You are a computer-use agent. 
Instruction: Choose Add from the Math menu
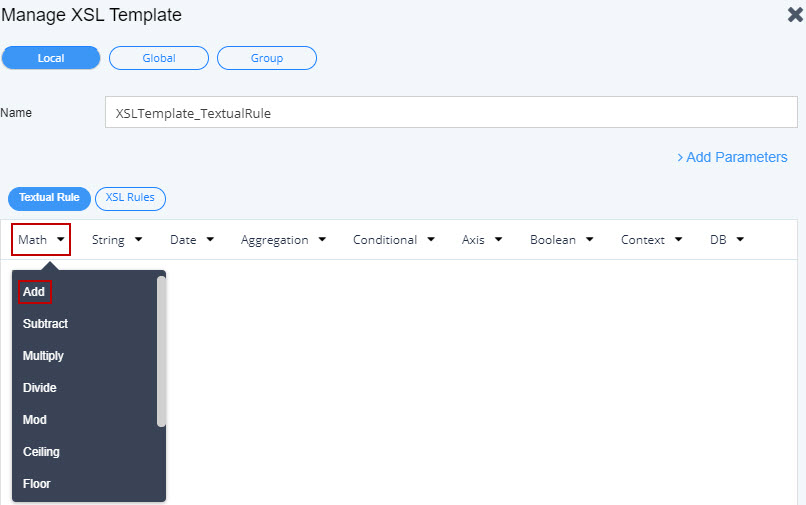34,292
